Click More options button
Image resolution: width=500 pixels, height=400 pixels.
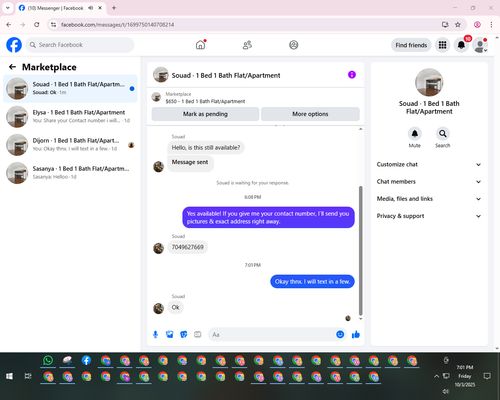click(310, 114)
